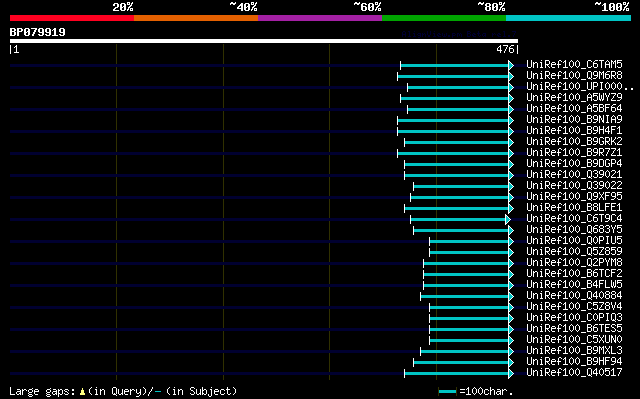
Task: Click the cyan alignment bar for UniRef100_B9HF94
Action: (x=461, y=362)
